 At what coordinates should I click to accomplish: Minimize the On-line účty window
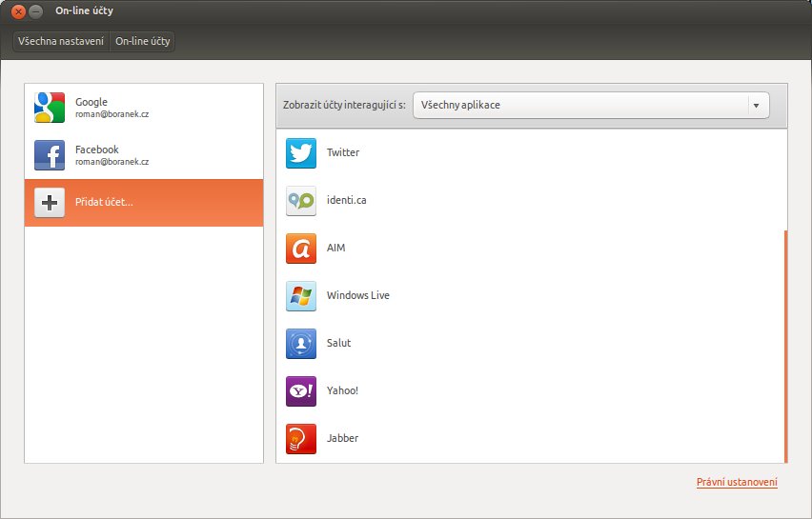(x=35, y=10)
